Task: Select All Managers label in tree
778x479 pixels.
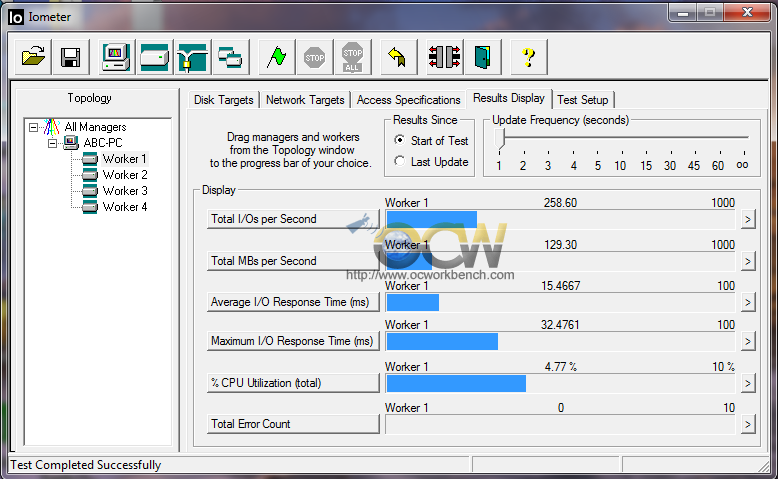Action: 95,127
